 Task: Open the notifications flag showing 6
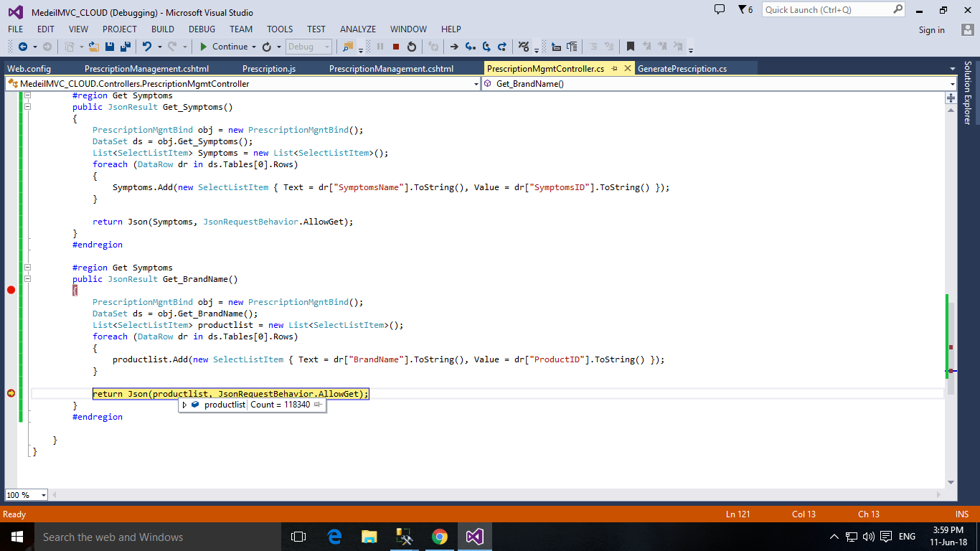click(x=745, y=9)
